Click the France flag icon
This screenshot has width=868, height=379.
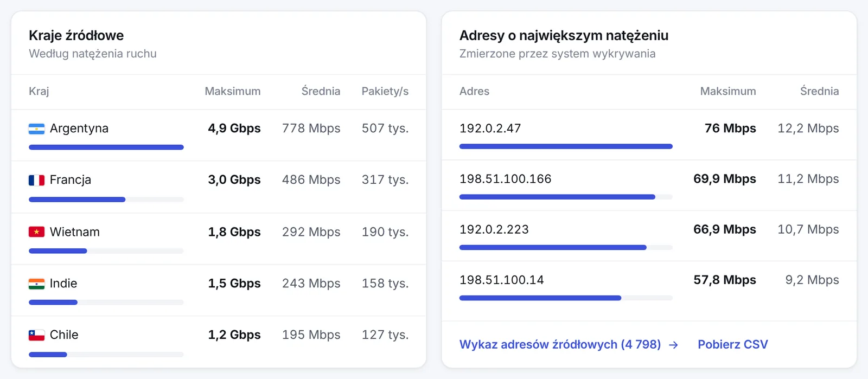pyautogui.click(x=36, y=180)
